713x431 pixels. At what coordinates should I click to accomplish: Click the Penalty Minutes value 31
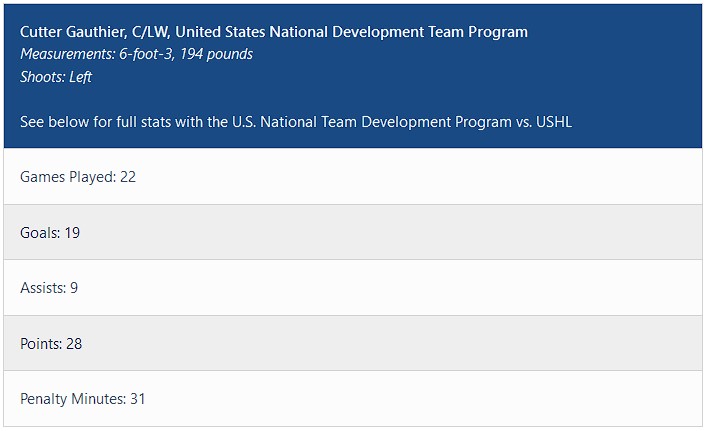click(x=138, y=399)
